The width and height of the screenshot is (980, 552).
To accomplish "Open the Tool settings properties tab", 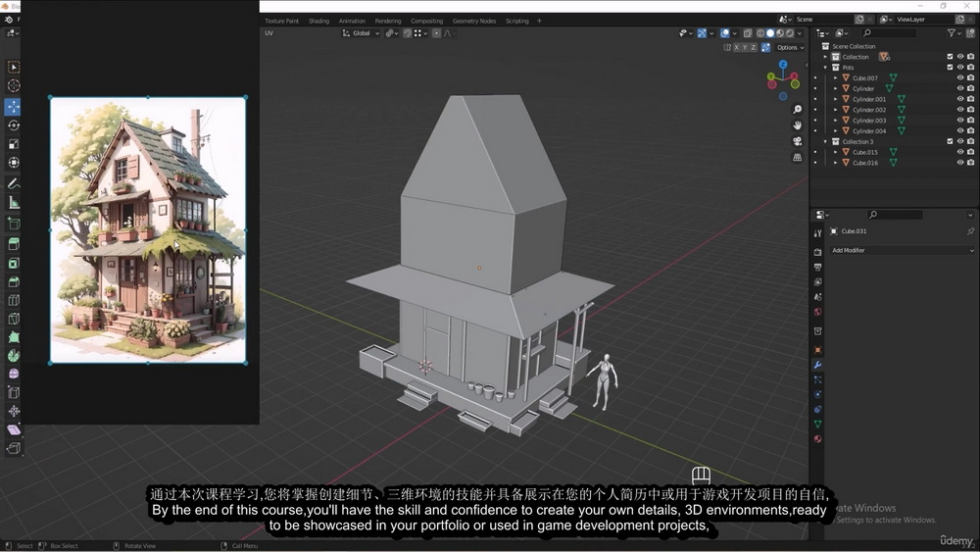I will (x=817, y=233).
